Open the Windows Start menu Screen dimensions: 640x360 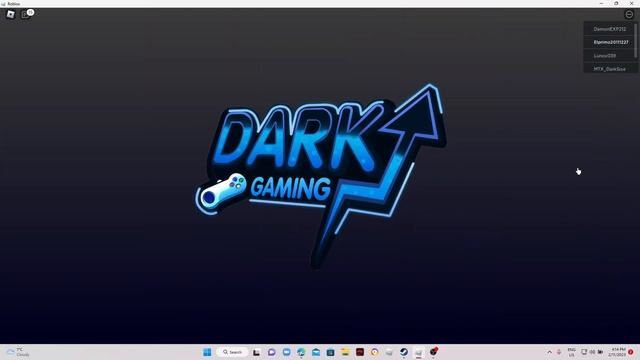click(207, 352)
